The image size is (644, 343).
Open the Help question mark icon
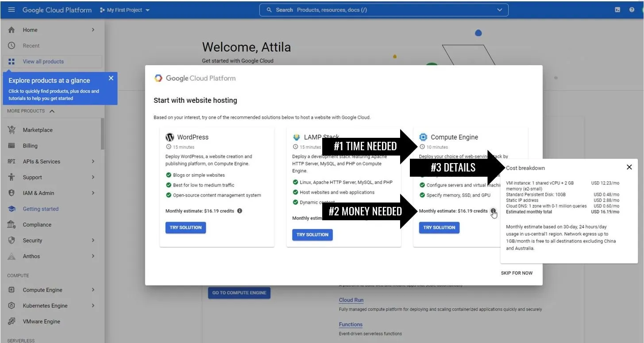[632, 10]
